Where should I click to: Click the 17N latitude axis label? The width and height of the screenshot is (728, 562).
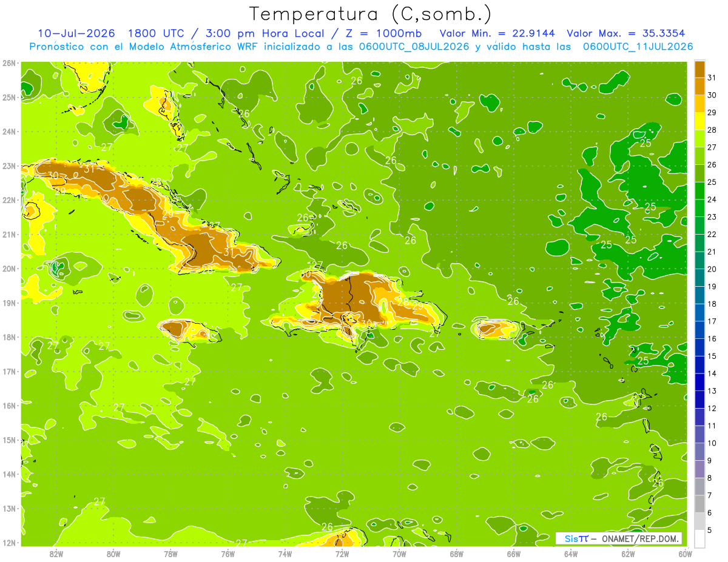9,371
